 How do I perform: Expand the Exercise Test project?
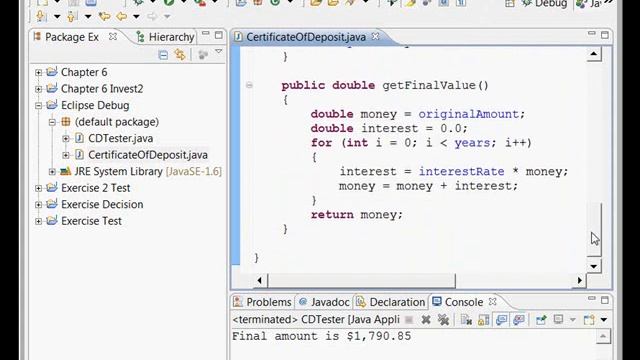coord(38,221)
